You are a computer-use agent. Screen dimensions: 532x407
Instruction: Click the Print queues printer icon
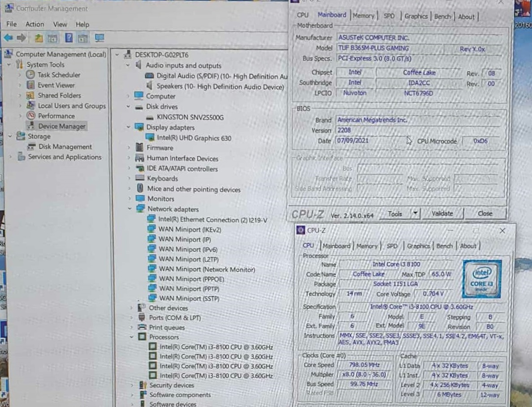pos(142,327)
